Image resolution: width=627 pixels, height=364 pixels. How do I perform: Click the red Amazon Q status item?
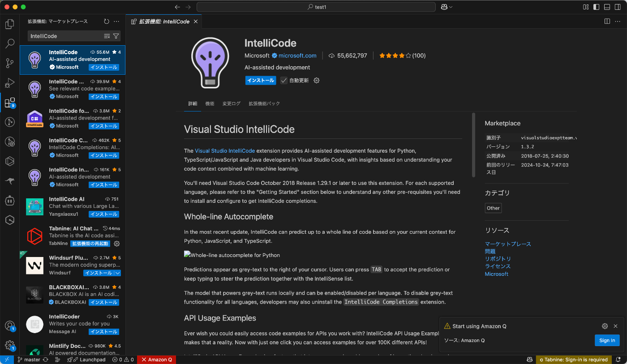157,360
